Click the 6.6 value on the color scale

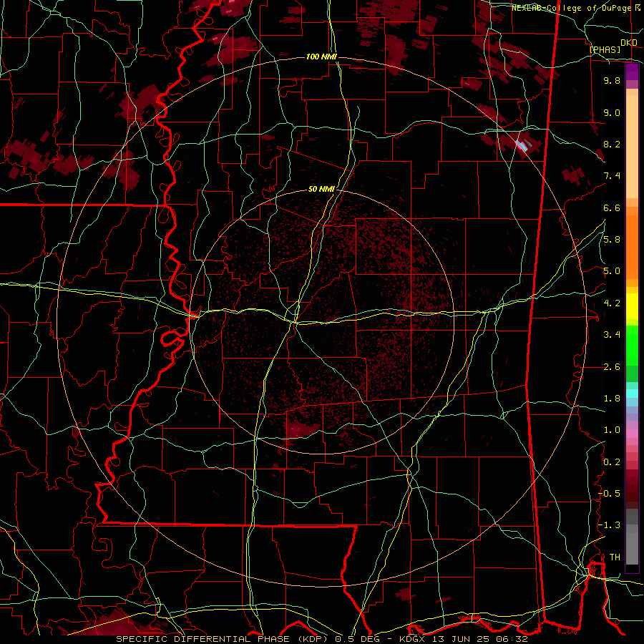click(612, 208)
